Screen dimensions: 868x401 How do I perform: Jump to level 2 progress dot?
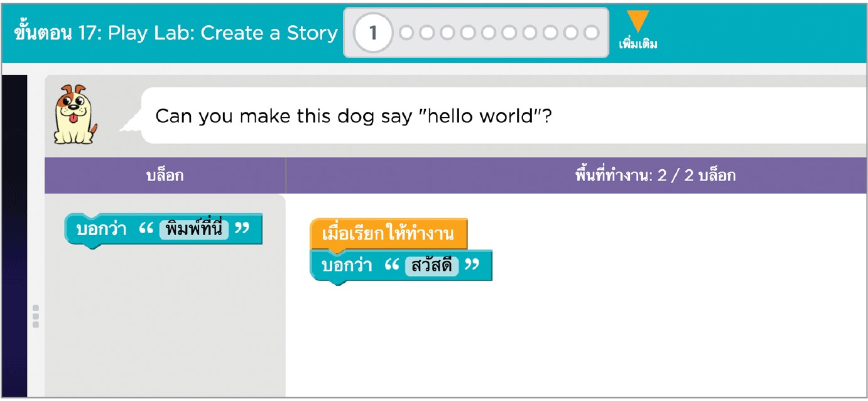pyautogui.click(x=406, y=33)
